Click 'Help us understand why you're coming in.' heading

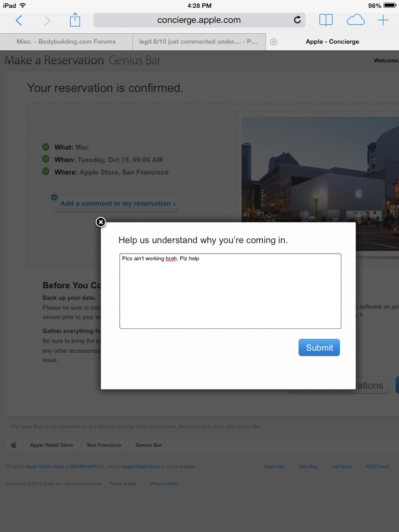tap(203, 240)
